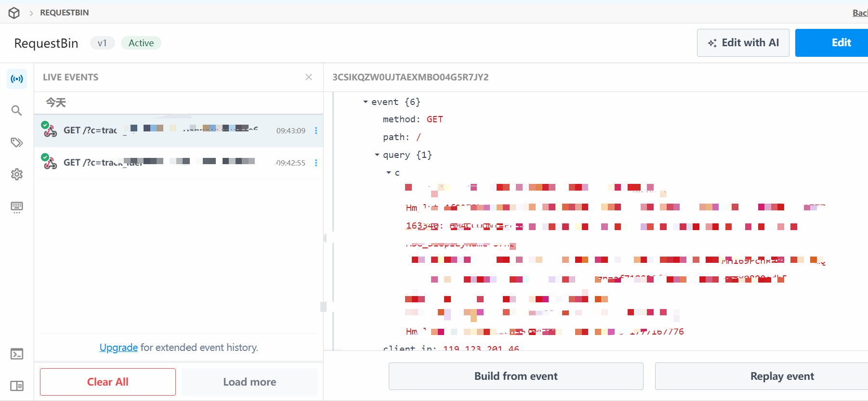Click webhook icon of 09:42:55 event
The width and height of the screenshot is (868, 401).
[50, 162]
